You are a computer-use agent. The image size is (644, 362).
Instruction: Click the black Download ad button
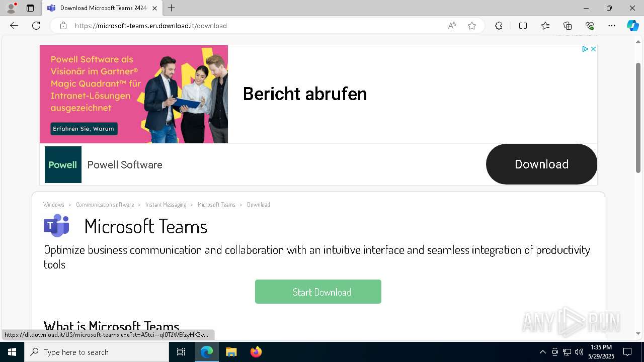pyautogui.click(x=541, y=164)
